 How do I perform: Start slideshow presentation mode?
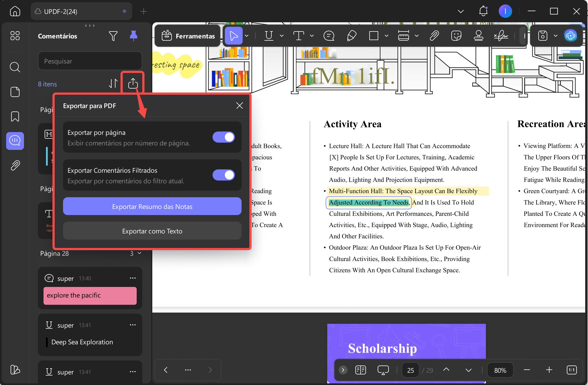tap(383, 370)
